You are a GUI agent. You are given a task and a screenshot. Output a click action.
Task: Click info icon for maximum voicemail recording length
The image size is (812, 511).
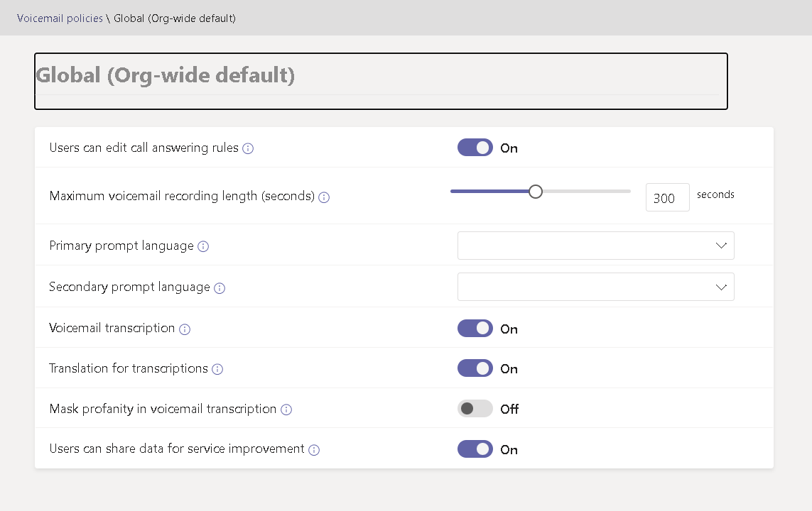[x=324, y=197]
